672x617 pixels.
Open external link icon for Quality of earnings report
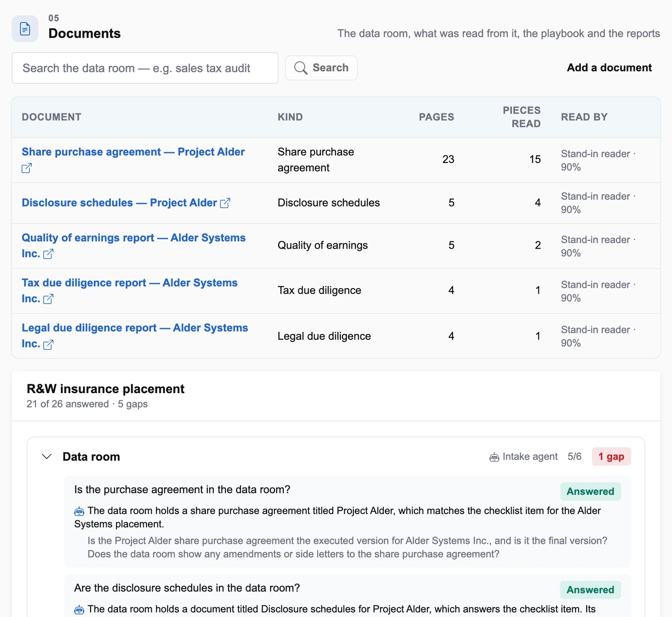click(48, 254)
